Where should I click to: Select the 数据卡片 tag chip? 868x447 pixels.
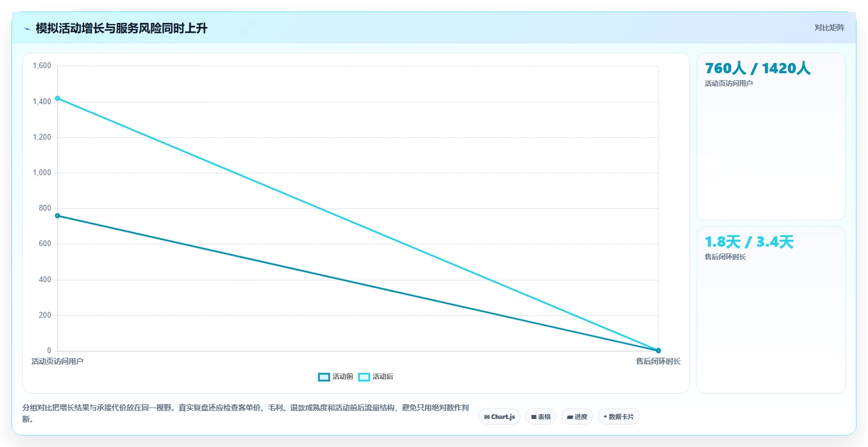click(x=618, y=417)
